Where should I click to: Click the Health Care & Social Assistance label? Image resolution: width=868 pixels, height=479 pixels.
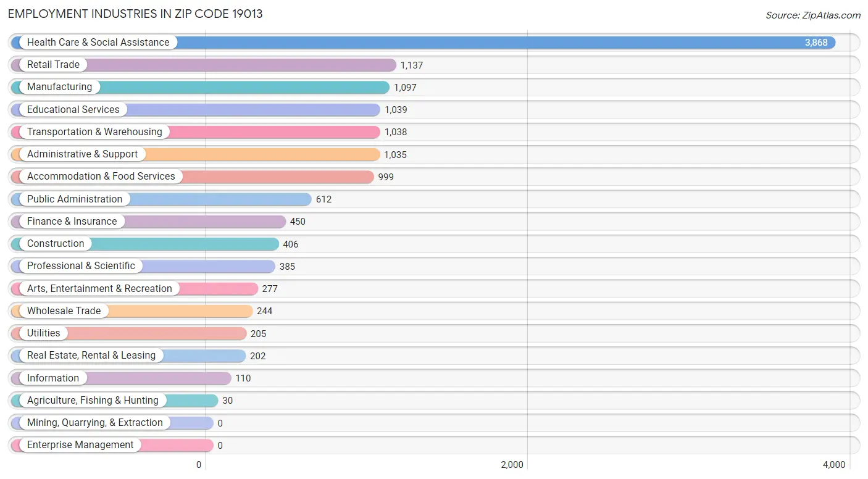[98, 43]
